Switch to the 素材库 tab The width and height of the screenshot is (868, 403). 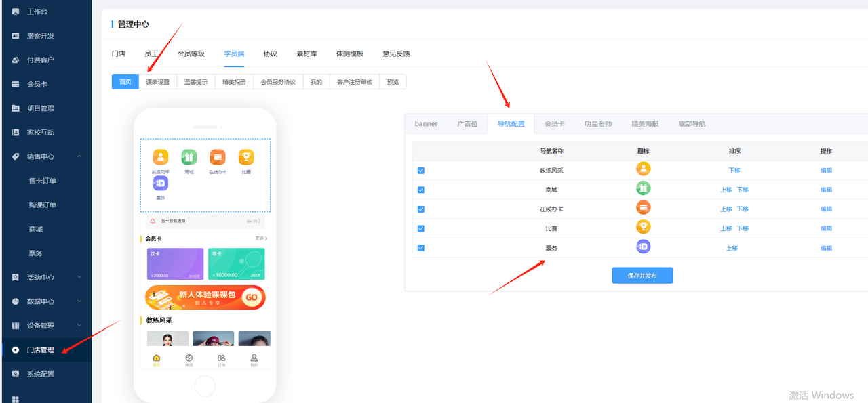pos(307,54)
